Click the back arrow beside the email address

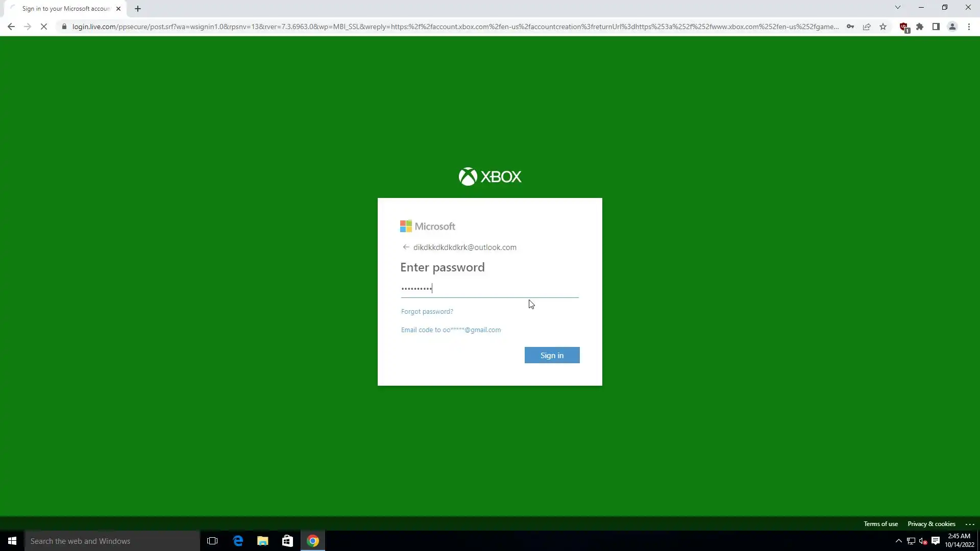406,247
